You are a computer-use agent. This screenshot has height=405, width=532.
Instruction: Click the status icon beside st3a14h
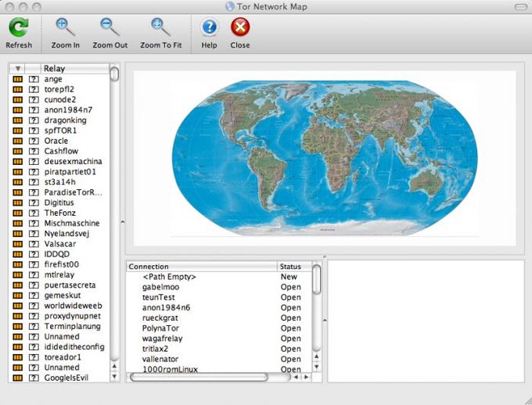(18, 182)
